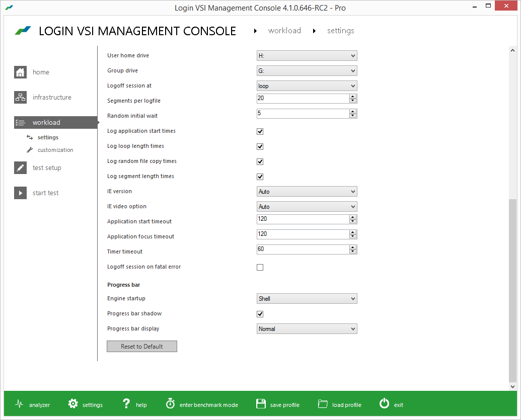Image resolution: width=521 pixels, height=420 pixels.
Task: Click the home house icon in sidebar
Action: coord(20,72)
